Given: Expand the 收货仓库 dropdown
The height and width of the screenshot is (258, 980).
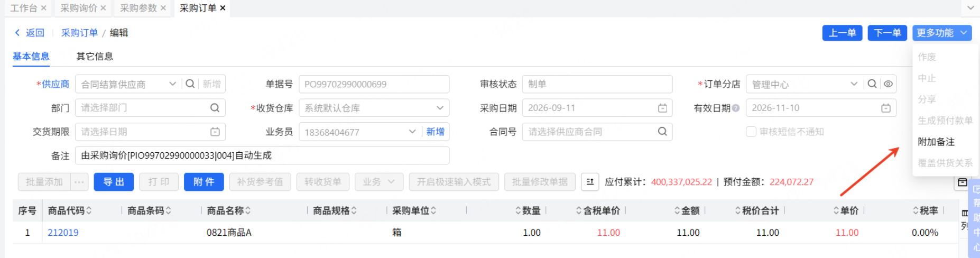Looking at the screenshot, I should tap(440, 108).
